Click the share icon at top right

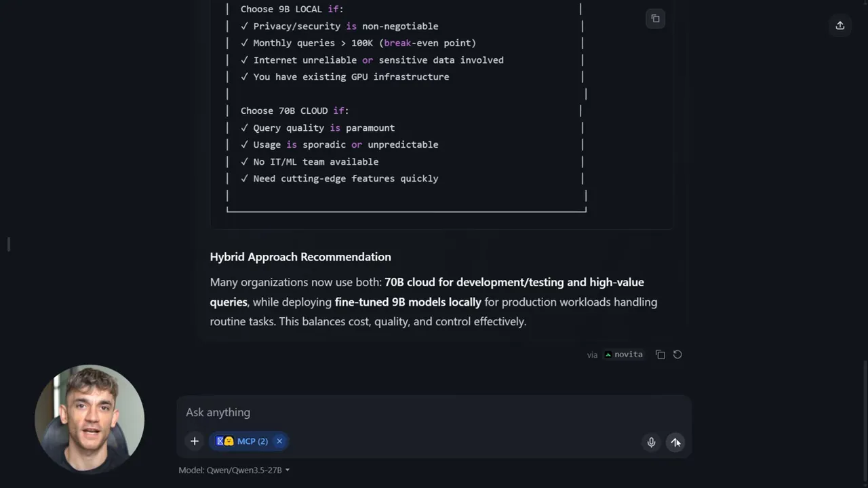point(840,26)
